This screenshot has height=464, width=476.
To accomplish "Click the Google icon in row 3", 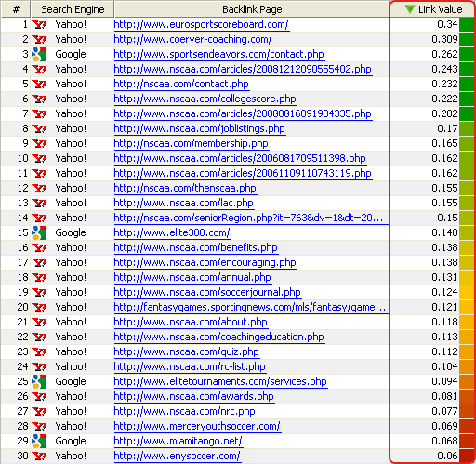I will click(x=39, y=54).
